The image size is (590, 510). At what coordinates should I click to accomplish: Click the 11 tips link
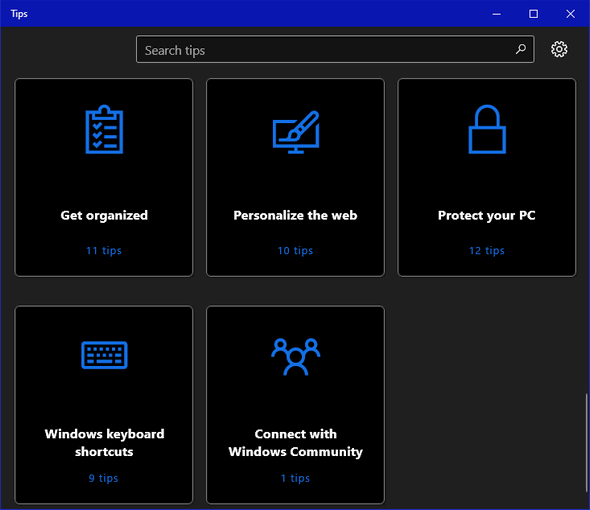tap(104, 251)
